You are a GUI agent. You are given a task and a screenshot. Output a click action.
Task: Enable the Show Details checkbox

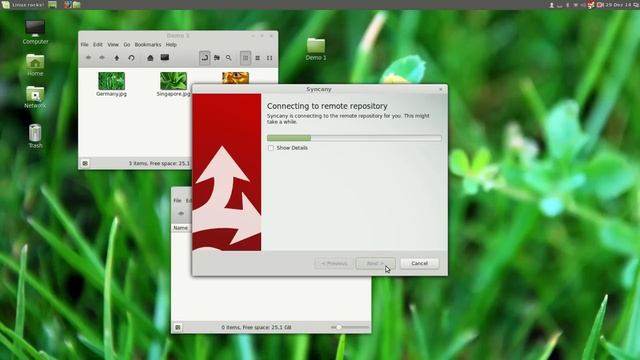[x=271, y=148]
